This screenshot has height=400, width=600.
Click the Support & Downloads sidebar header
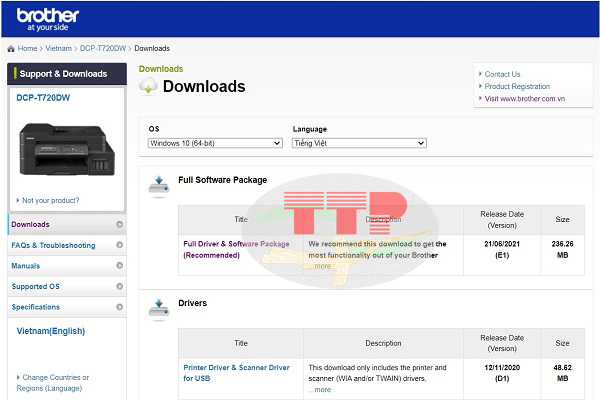67,74
